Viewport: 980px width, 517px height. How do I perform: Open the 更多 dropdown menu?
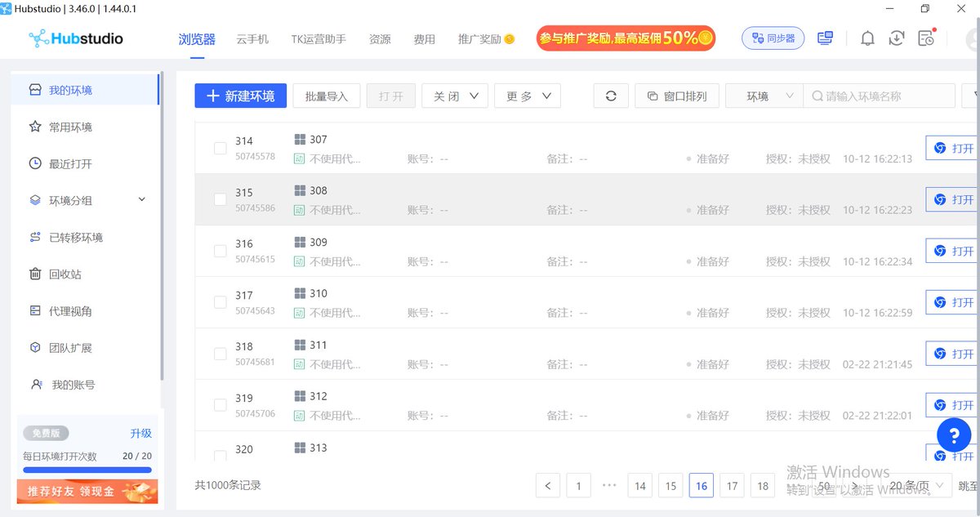tap(528, 96)
